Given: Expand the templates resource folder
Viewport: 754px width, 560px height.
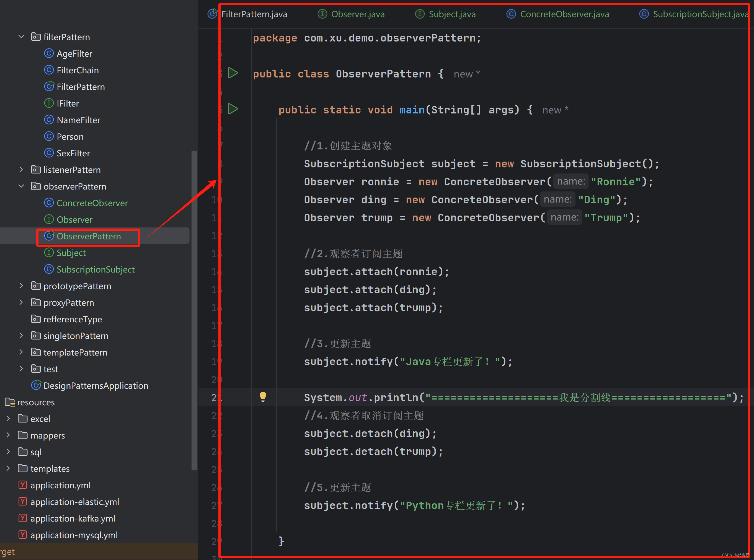Looking at the screenshot, I should click(8, 468).
